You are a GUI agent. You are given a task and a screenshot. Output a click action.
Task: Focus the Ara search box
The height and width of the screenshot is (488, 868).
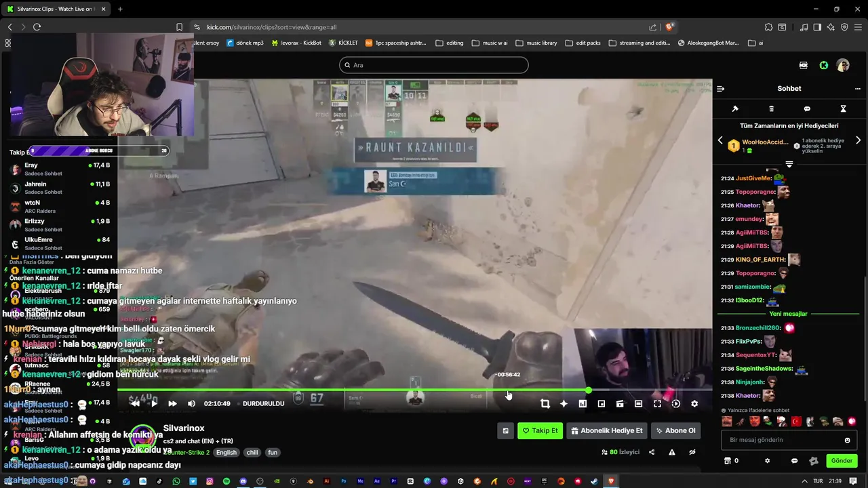(x=434, y=65)
